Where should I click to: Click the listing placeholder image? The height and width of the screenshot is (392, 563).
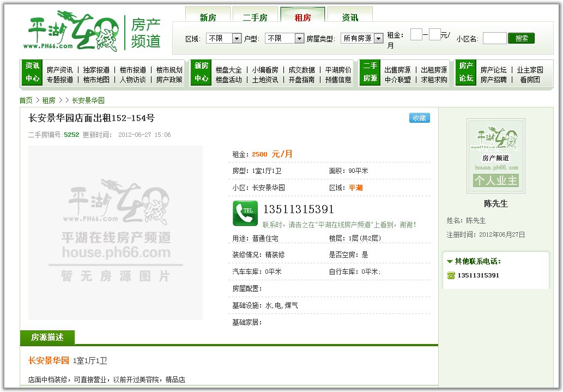tap(116, 233)
